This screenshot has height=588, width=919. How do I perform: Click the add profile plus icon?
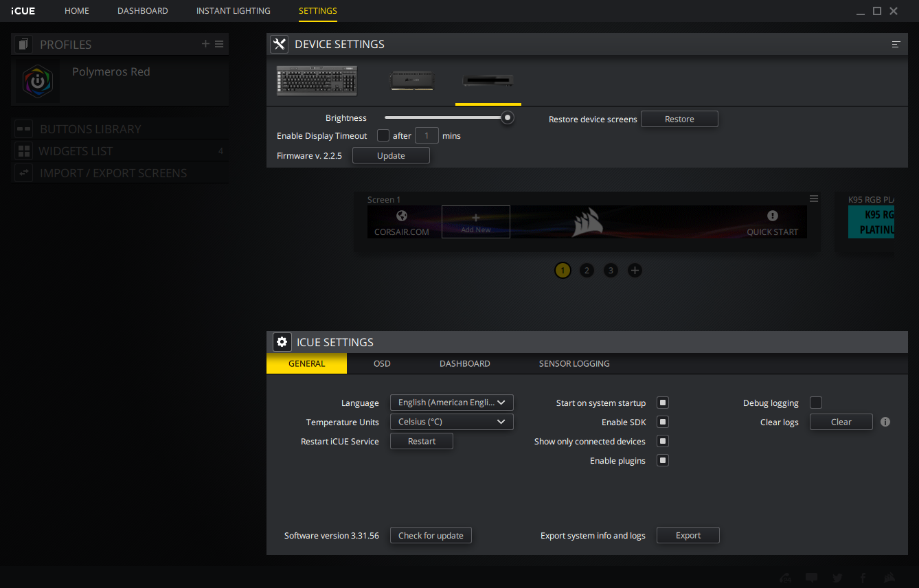click(205, 44)
